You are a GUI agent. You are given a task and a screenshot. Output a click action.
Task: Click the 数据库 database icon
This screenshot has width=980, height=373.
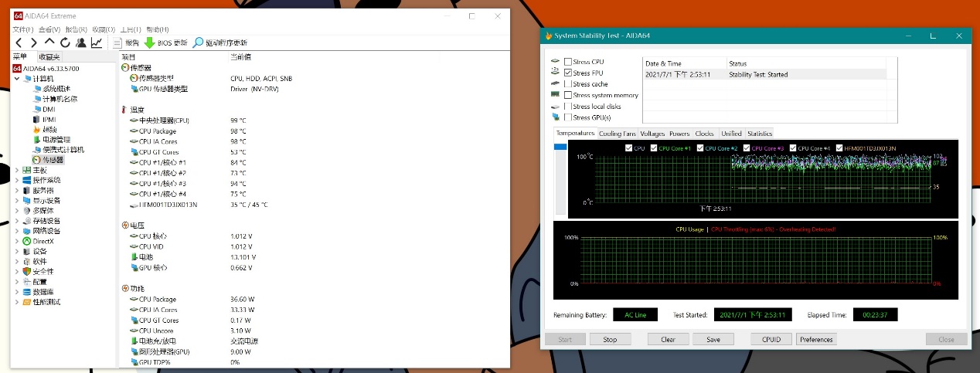click(27, 292)
